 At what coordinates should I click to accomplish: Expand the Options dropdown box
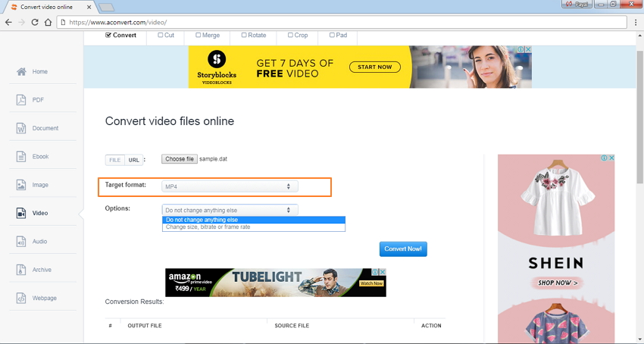coord(230,210)
